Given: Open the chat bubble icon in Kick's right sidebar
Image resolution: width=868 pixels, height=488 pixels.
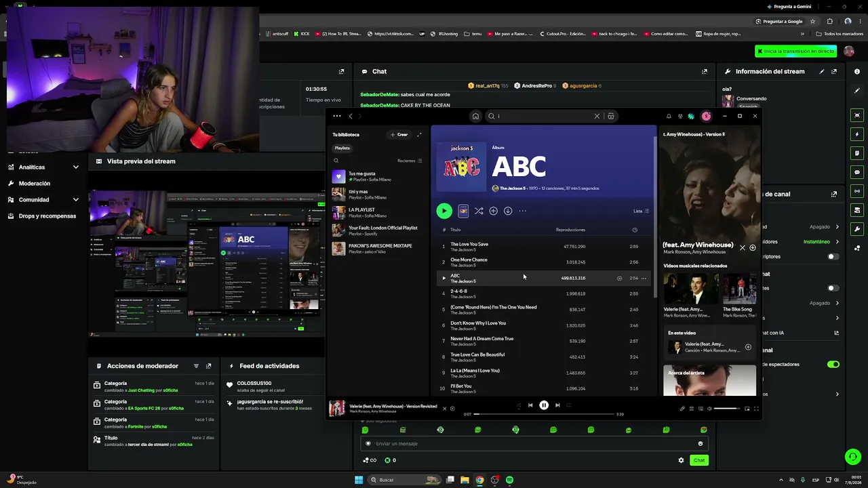Looking at the screenshot, I should (857, 172).
